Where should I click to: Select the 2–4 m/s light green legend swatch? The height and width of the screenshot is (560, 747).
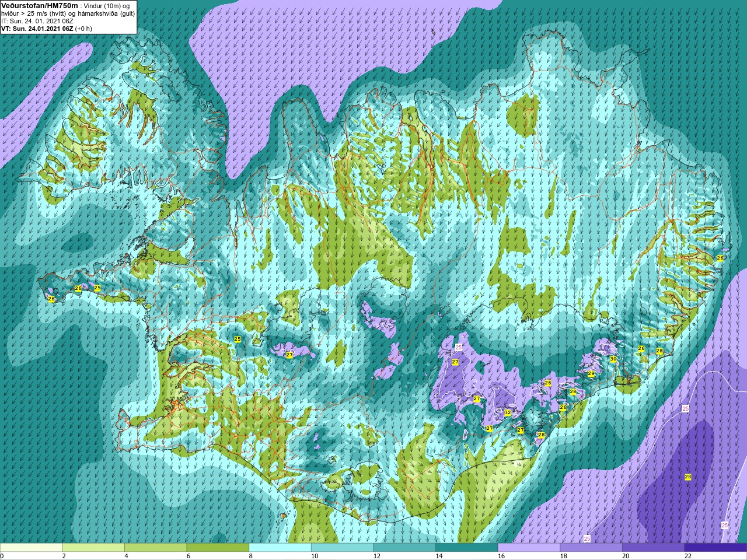(x=93, y=548)
